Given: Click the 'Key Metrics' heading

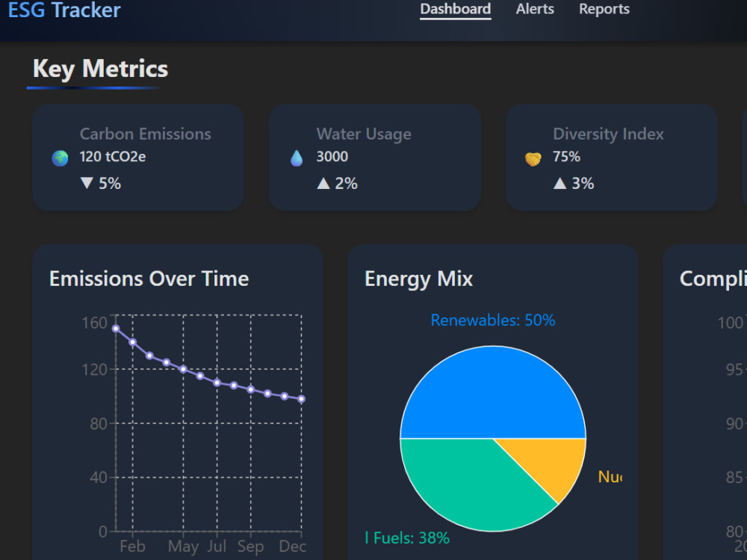Looking at the screenshot, I should pyautogui.click(x=100, y=69).
